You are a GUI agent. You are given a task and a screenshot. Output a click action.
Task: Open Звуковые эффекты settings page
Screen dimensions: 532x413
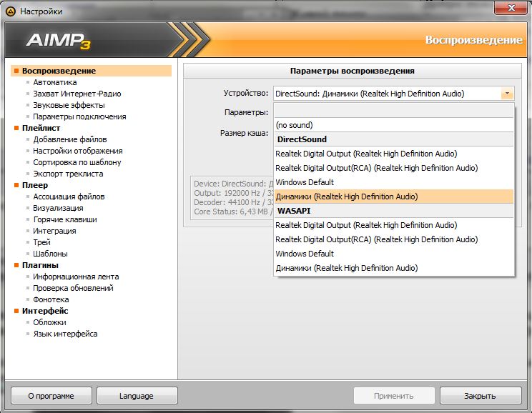(x=69, y=105)
